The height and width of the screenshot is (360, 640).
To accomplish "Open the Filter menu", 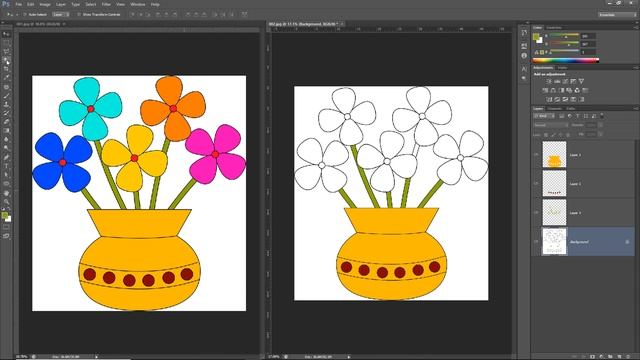I will (x=106, y=4).
